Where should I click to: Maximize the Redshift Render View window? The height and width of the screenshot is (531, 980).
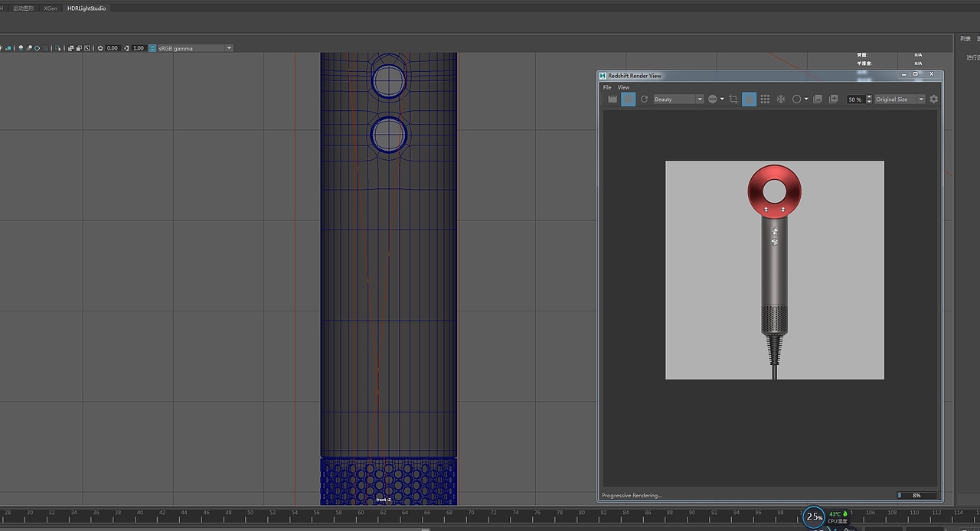[916, 74]
